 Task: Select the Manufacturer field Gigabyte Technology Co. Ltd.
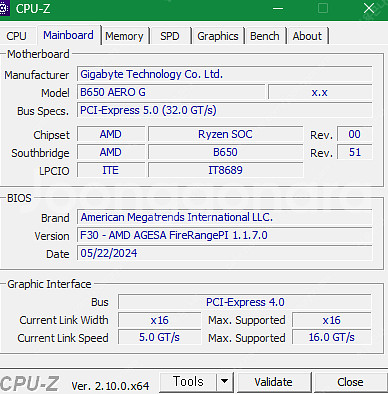click(x=225, y=74)
